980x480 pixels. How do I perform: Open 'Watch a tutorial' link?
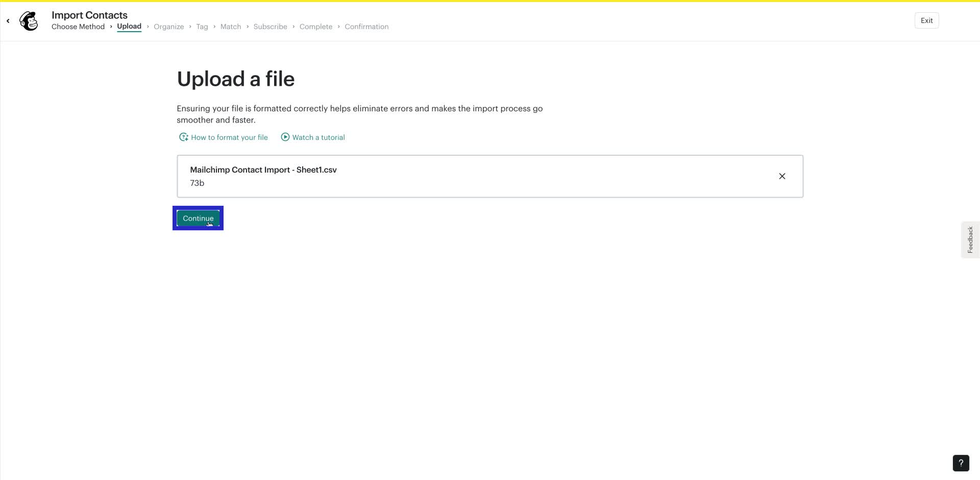click(318, 137)
